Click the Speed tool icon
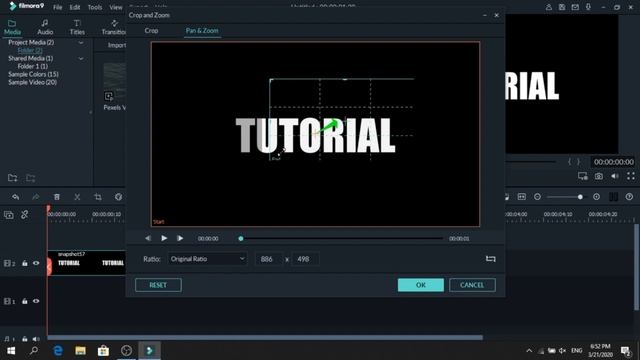Screen dimensions: 640x360 118,197
